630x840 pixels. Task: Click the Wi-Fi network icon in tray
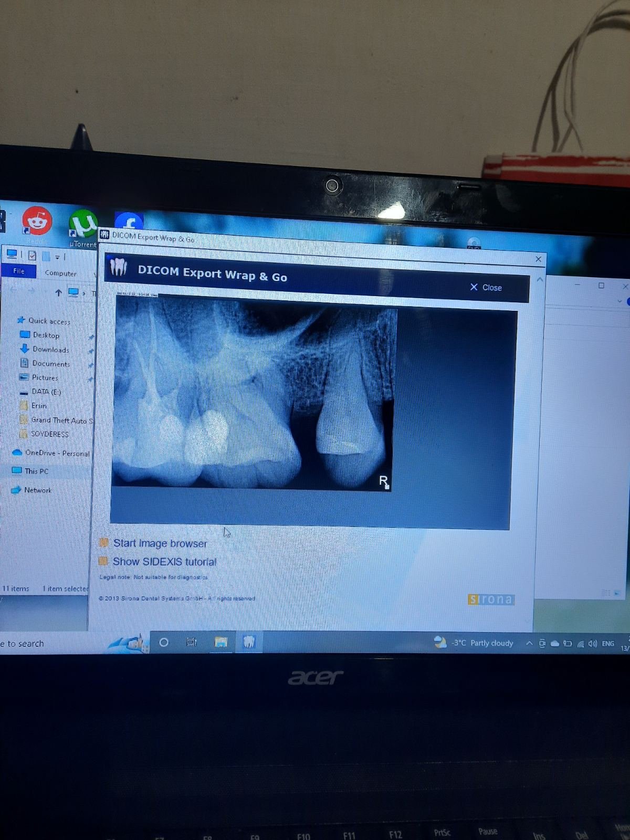581,644
